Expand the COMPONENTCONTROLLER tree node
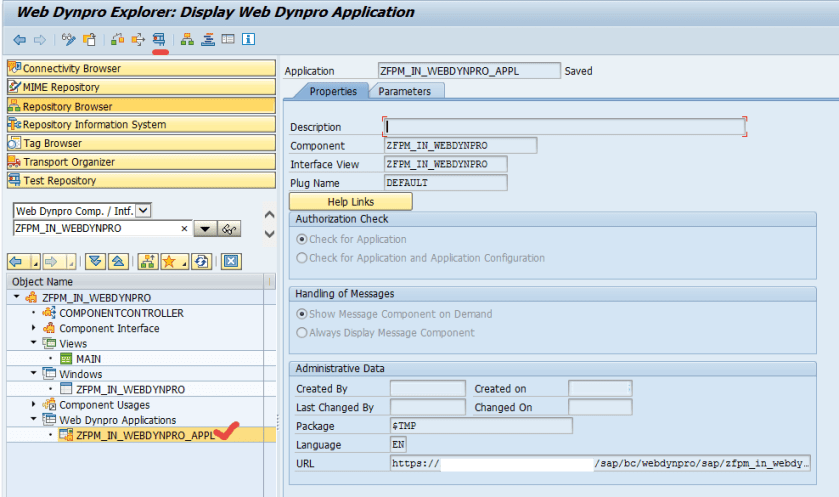The image size is (839, 497). click(33, 313)
